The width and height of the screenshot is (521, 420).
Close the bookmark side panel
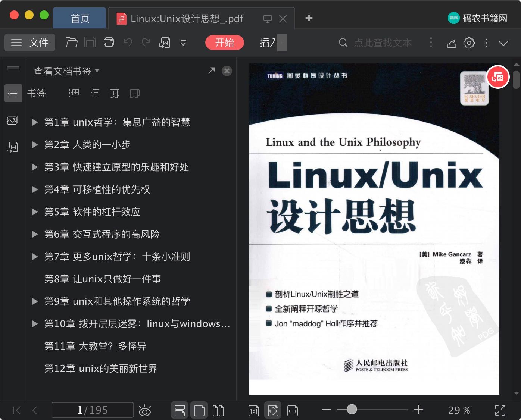pyautogui.click(x=227, y=71)
